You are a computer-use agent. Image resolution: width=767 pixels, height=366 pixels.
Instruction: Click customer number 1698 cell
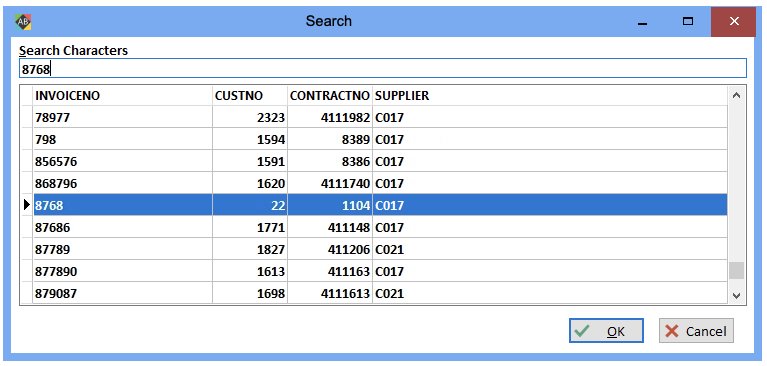(x=250, y=294)
